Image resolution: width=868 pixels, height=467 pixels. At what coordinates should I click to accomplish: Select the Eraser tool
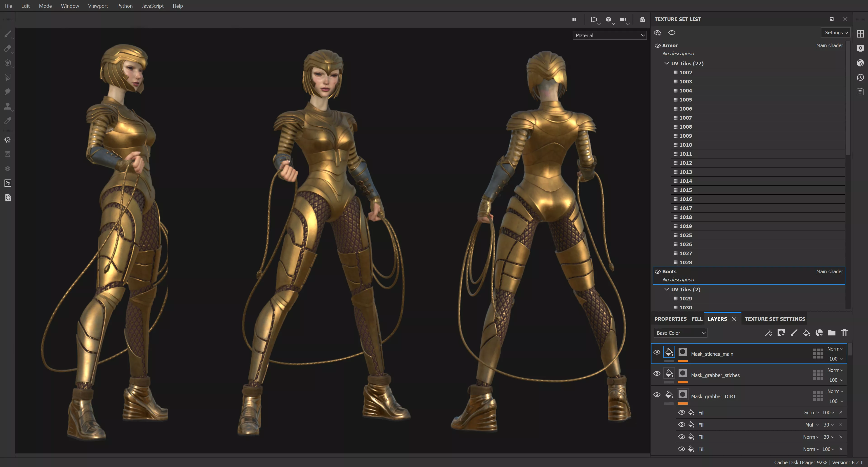pyautogui.click(x=7, y=49)
